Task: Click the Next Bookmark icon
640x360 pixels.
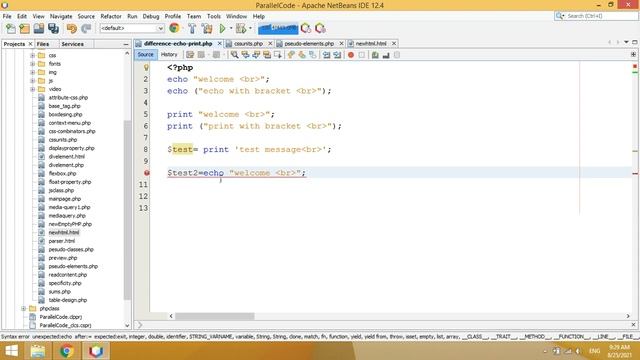Action: coord(302,55)
